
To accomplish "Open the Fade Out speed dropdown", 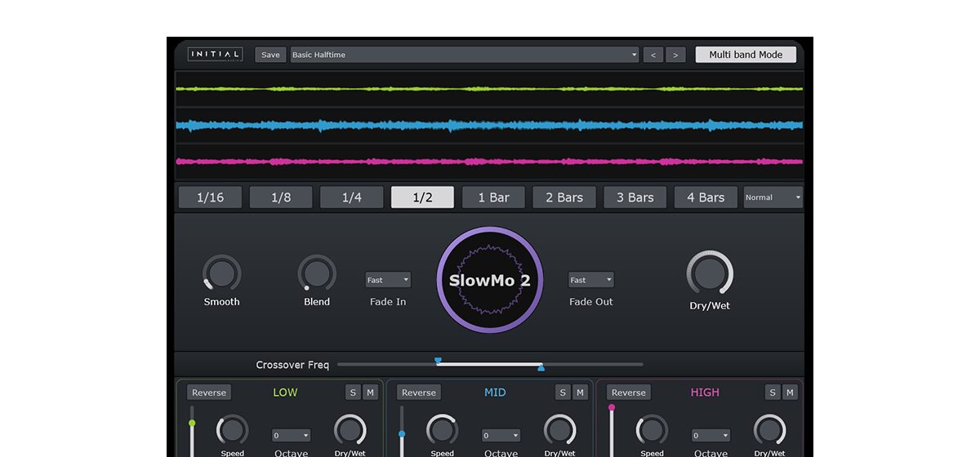I will pyautogui.click(x=591, y=280).
